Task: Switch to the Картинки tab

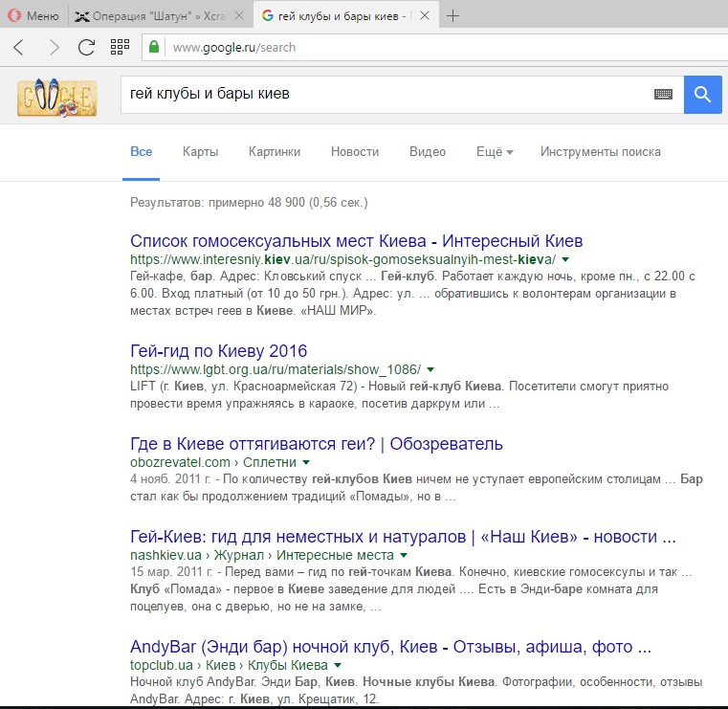Action: click(x=275, y=152)
